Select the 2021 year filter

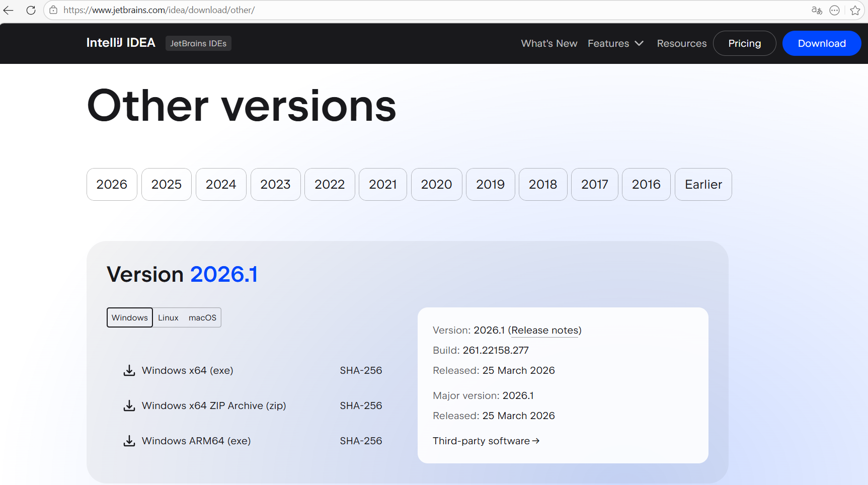(383, 184)
